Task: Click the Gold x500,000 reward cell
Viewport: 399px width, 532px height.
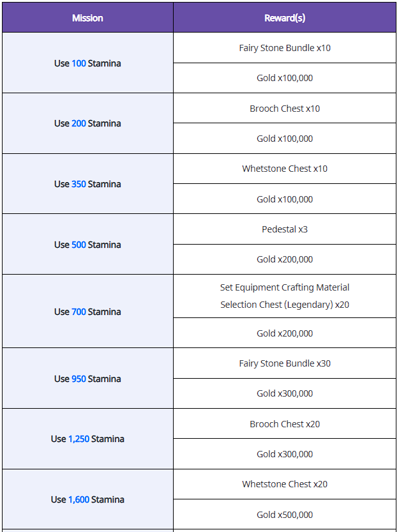Action: pyautogui.click(x=285, y=514)
